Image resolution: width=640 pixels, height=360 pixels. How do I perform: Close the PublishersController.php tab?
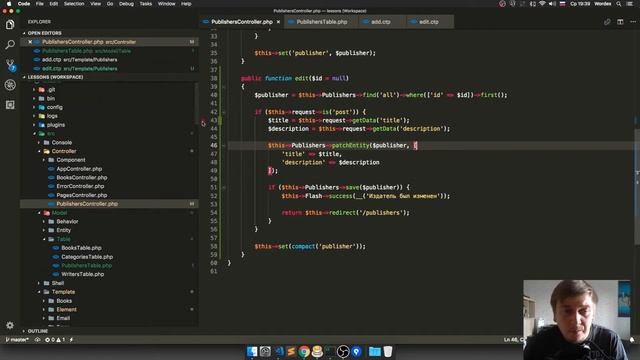278,22
